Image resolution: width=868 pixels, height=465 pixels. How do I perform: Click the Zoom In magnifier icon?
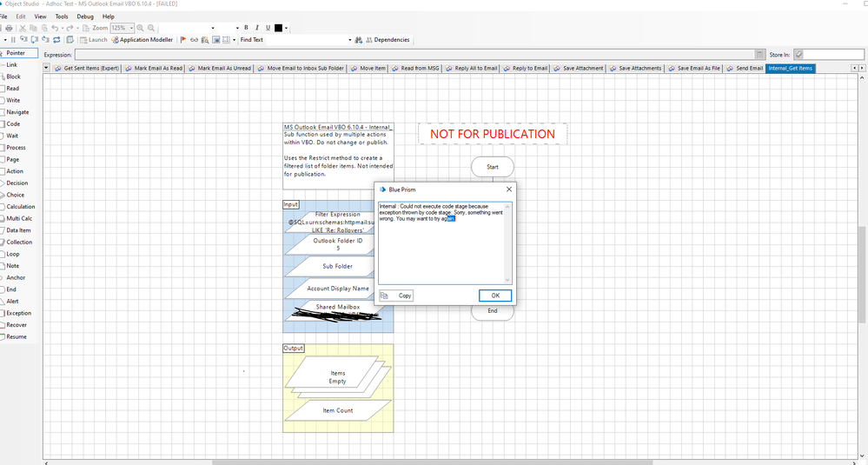(x=140, y=28)
